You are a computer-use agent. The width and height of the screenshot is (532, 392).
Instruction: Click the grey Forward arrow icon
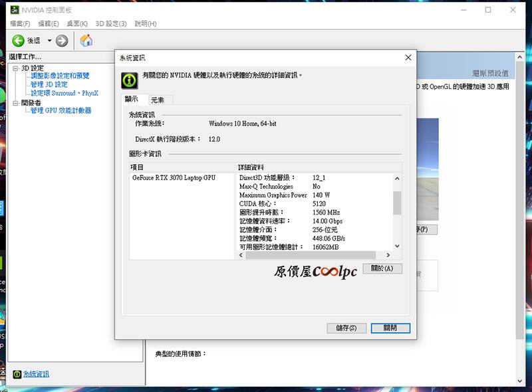pyautogui.click(x=62, y=41)
